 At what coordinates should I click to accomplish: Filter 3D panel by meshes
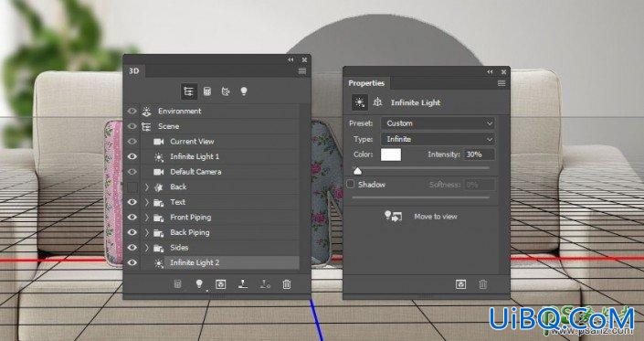pos(207,91)
